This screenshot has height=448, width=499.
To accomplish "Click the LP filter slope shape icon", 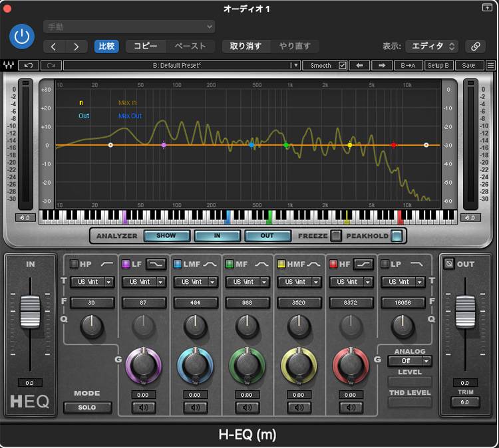I will tap(417, 264).
